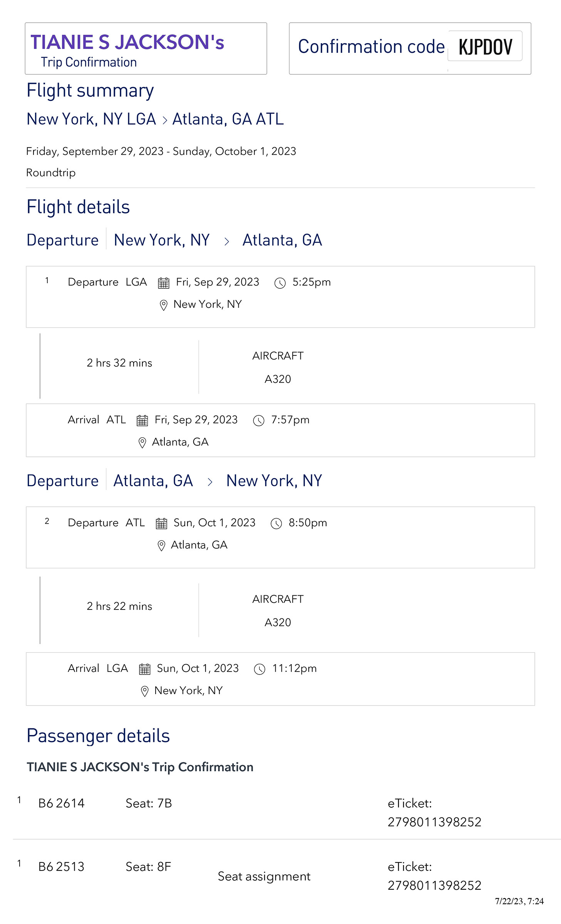Screen dimensions: 561x924
Task: Click clock icon next to 5:25pm
Action: tap(280, 283)
